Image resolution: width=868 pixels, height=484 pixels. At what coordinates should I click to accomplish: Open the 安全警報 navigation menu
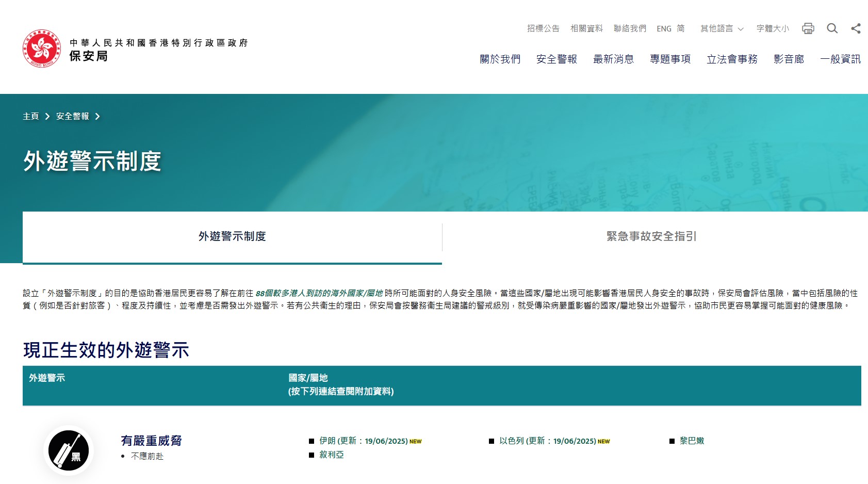pos(556,59)
